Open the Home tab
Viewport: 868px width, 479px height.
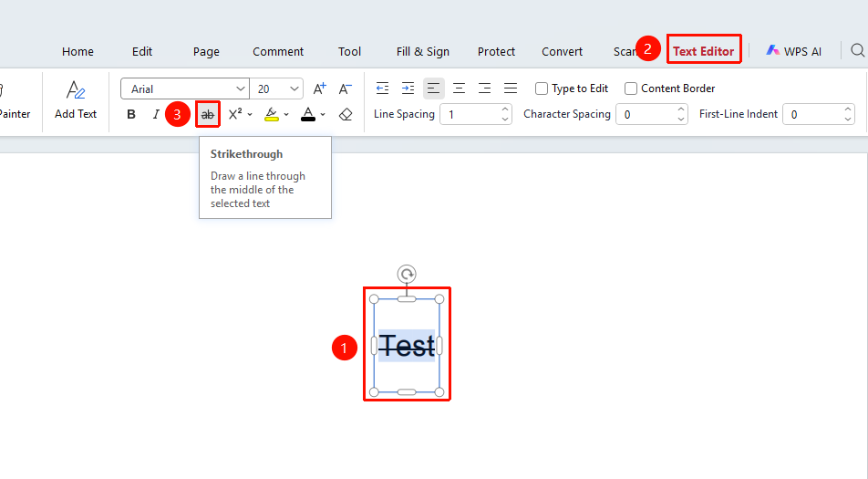tap(77, 51)
